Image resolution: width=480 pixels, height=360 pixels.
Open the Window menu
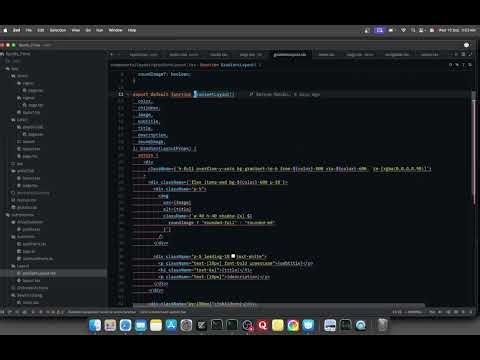[115, 30]
